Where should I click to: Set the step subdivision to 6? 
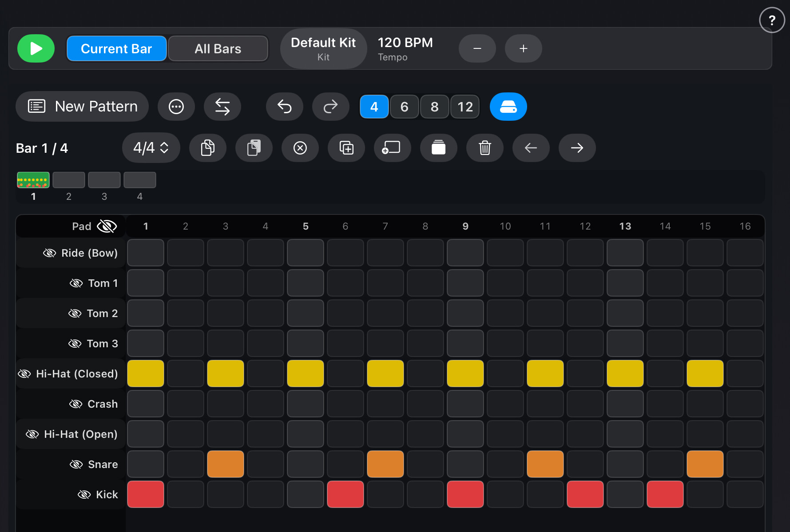[405, 107]
